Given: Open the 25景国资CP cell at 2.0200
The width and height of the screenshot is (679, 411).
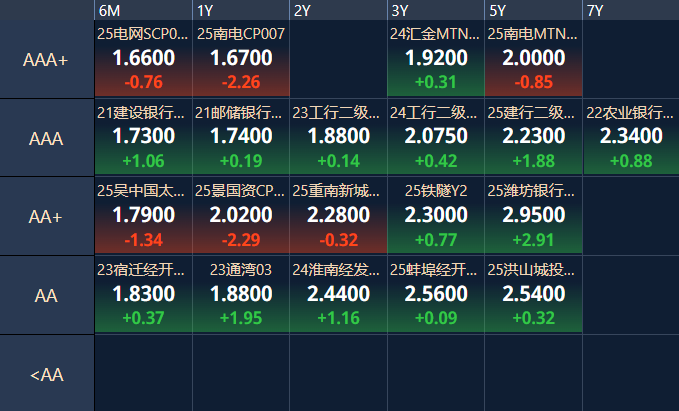Looking at the screenshot, I should tap(241, 216).
